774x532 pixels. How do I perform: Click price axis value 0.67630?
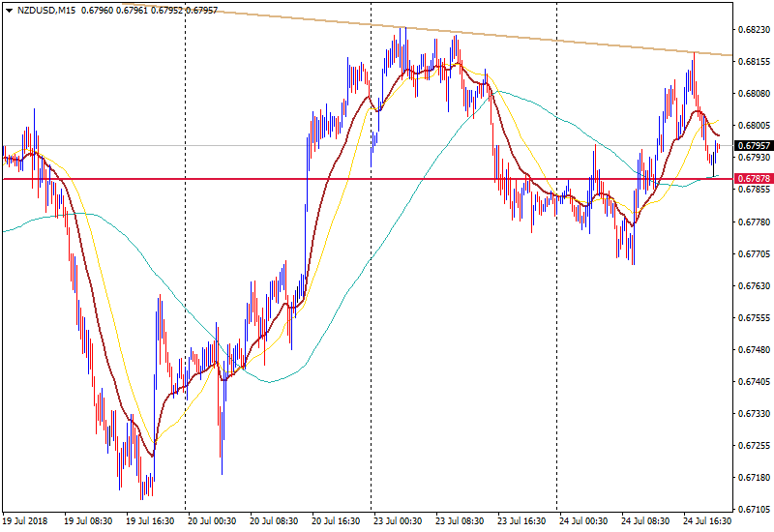click(754, 285)
